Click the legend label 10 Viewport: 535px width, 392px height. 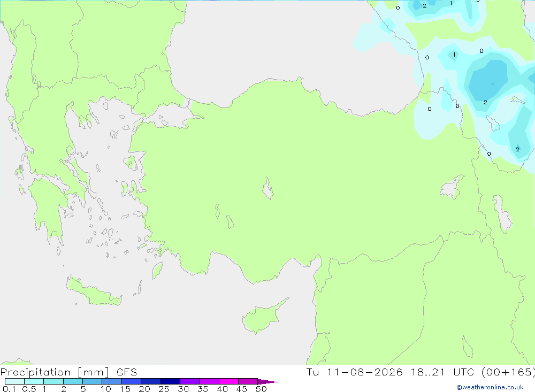(x=106, y=389)
